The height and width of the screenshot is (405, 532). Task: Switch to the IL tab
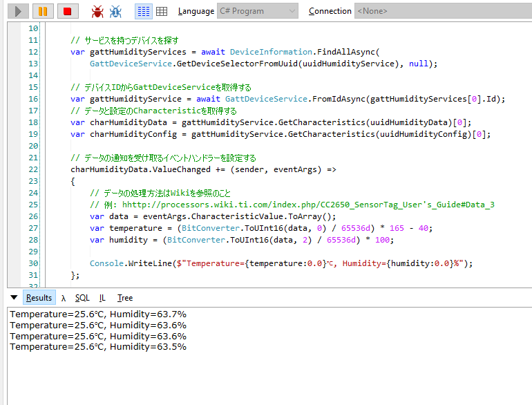tap(102, 298)
